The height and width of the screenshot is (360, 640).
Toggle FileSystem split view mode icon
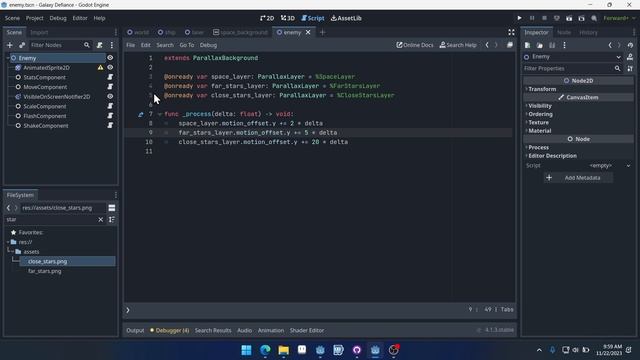(112, 208)
